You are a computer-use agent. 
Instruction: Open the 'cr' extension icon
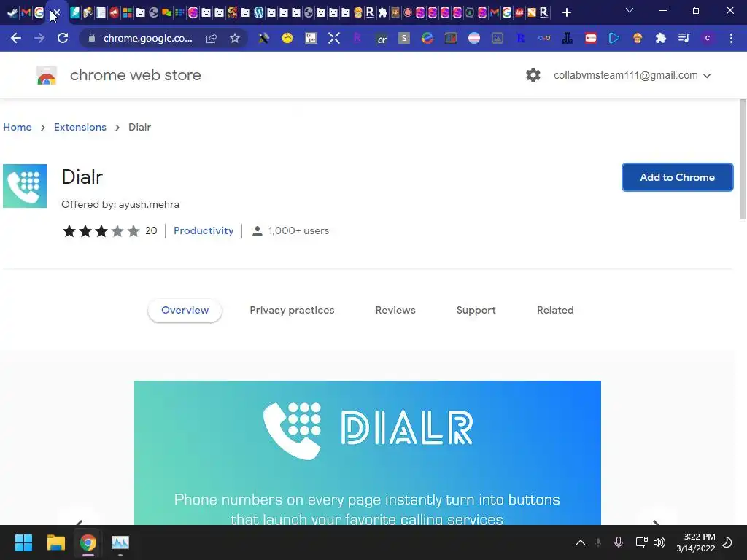coord(381,38)
